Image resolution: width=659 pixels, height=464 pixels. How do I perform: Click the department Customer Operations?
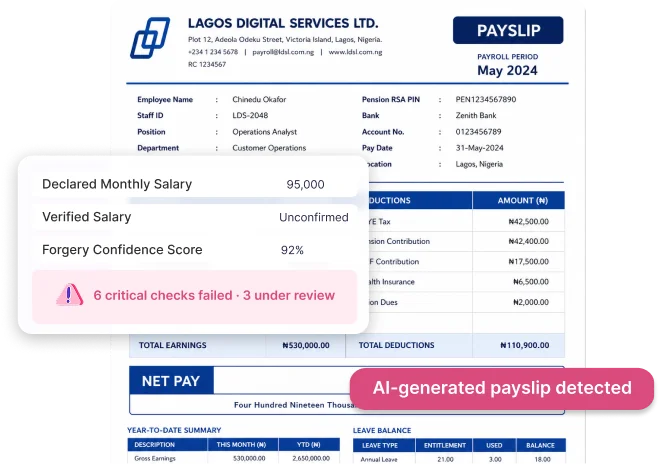coord(269,148)
